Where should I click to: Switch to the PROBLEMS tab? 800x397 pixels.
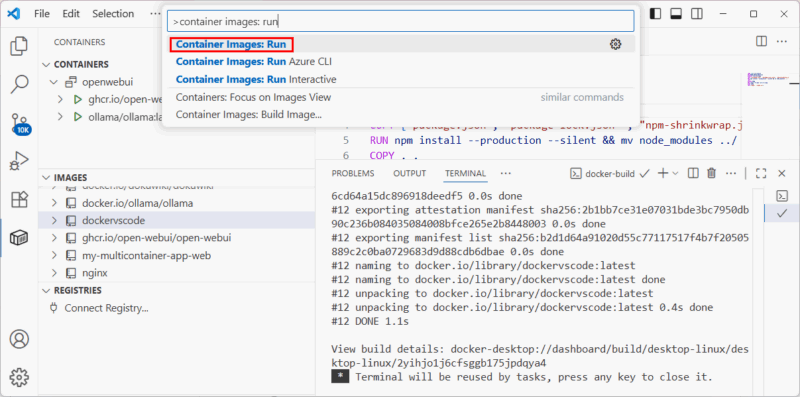pyautogui.click(x=353, y=173)
